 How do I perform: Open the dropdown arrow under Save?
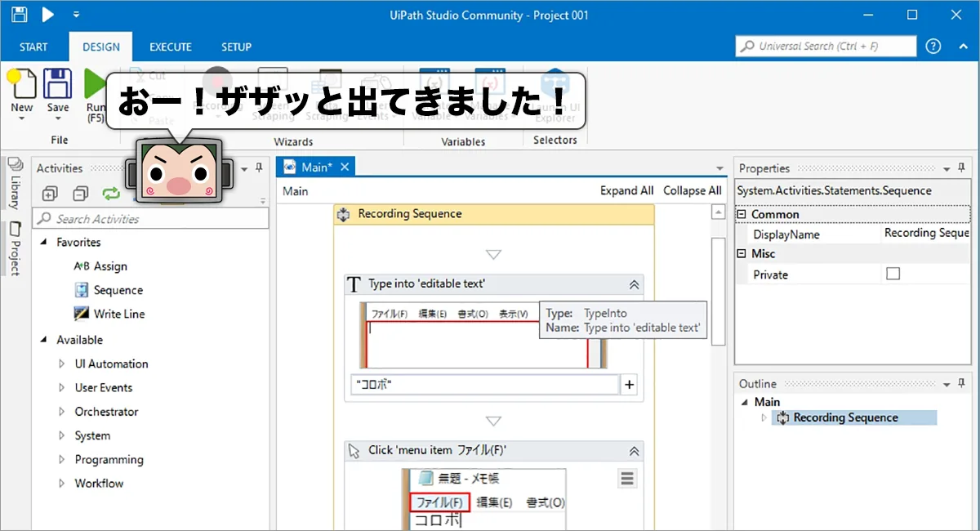[x=57, y=119]
